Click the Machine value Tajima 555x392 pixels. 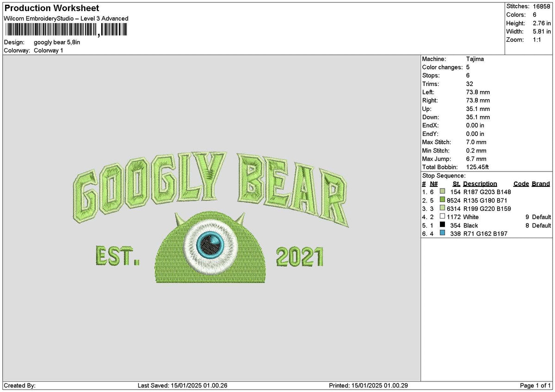coord(475,59)
